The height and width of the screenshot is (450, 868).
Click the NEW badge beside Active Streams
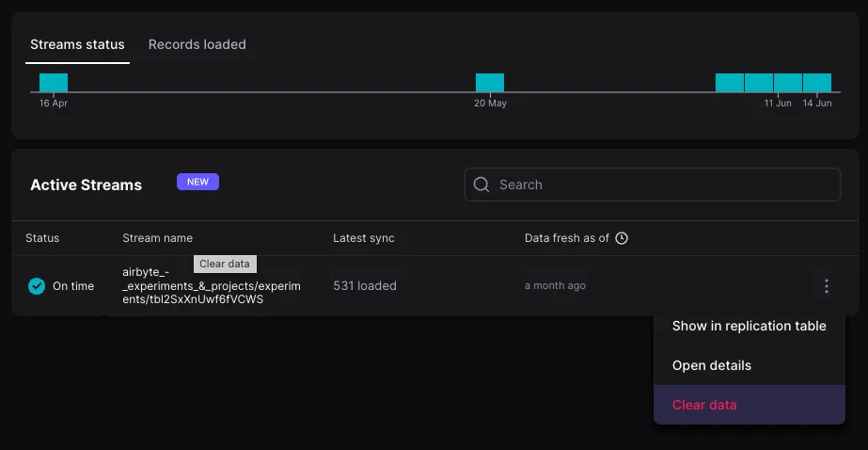pos(197,182)
